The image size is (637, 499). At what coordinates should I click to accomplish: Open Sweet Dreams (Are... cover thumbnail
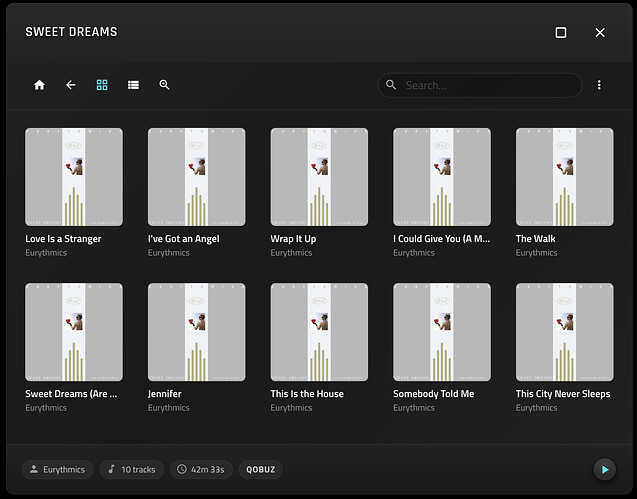pyautogui.click(x=74, y=332)
